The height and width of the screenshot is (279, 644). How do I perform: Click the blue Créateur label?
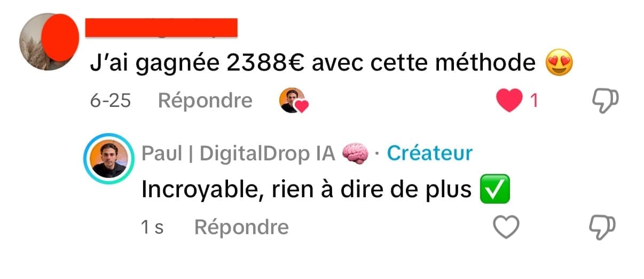429,153
